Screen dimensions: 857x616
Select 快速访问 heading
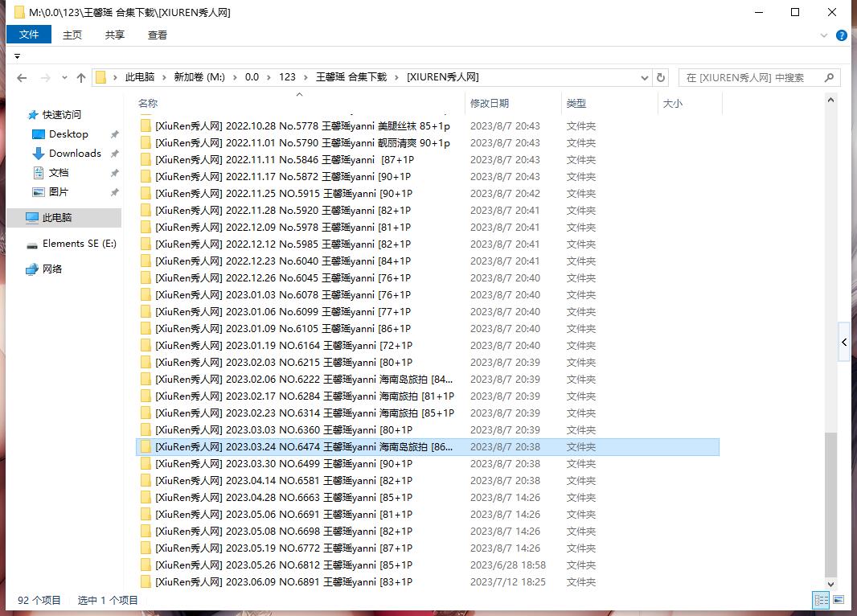pos(61,115)
